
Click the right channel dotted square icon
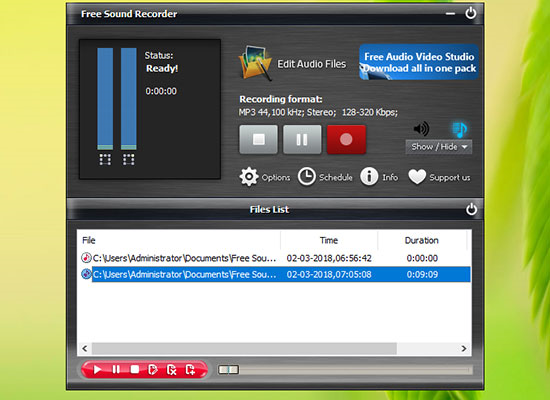(128, 159)
